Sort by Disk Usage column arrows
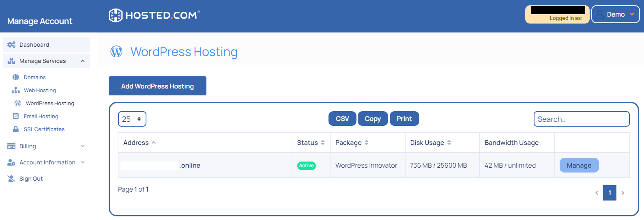Image resolution: width=644 pixels, height=220 pixels. (449, 142)
